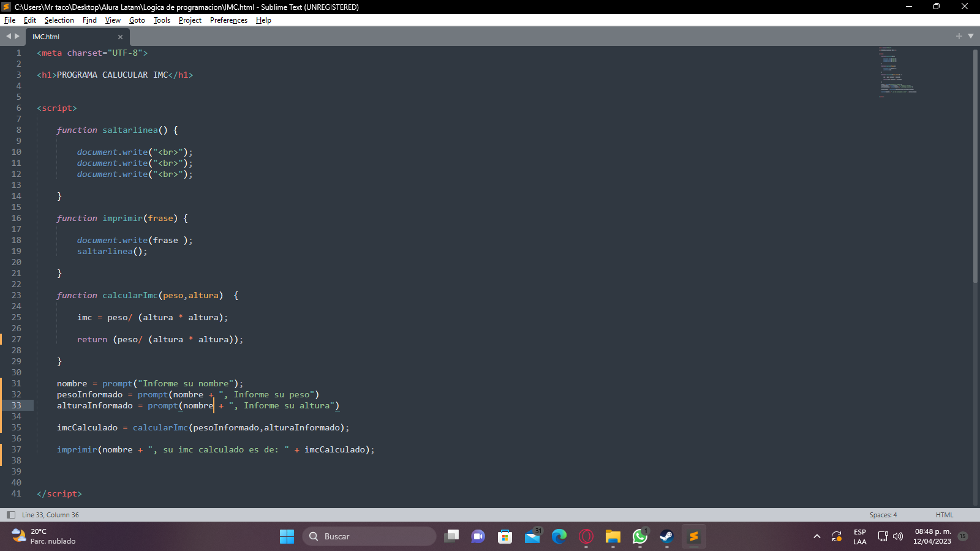Image resolution: width=980 pixels, height=551 pixels.
Task: Open network settings tray icon
Action: click(x=883, y=536)
